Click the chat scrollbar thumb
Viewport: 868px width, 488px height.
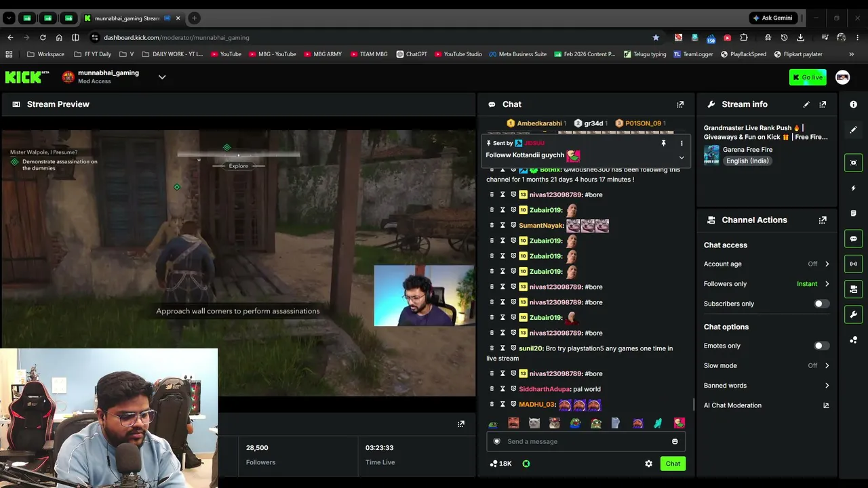point(693,405)
